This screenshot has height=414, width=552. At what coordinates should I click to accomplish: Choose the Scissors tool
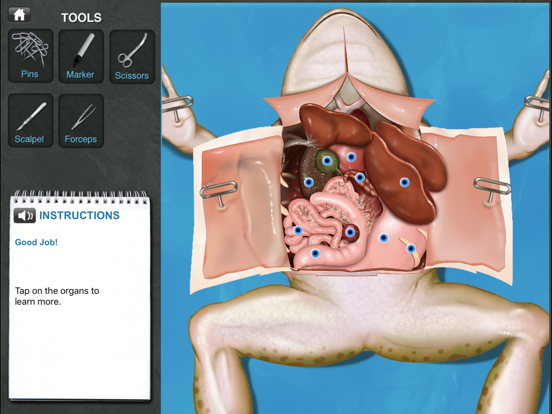click(x=132, y=57)
